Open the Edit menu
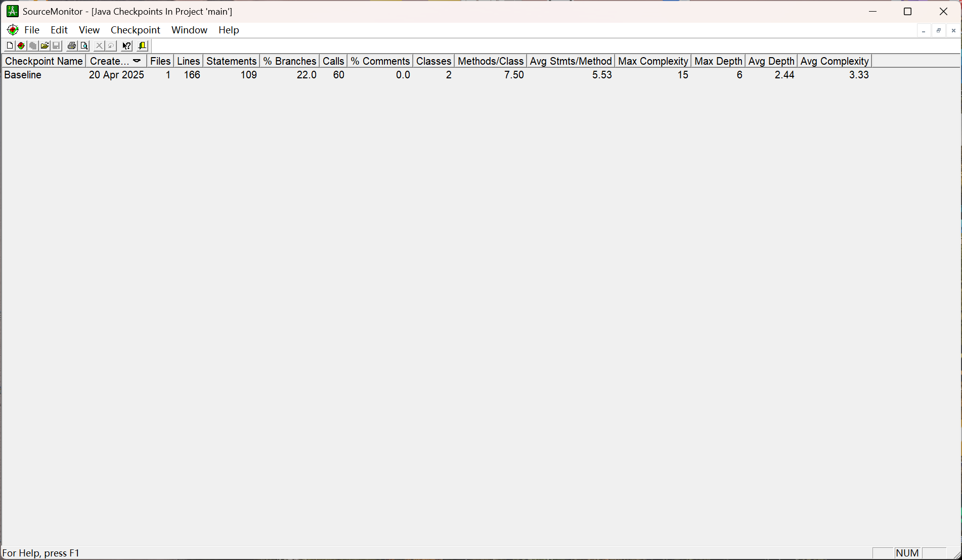 pos(59,30)
